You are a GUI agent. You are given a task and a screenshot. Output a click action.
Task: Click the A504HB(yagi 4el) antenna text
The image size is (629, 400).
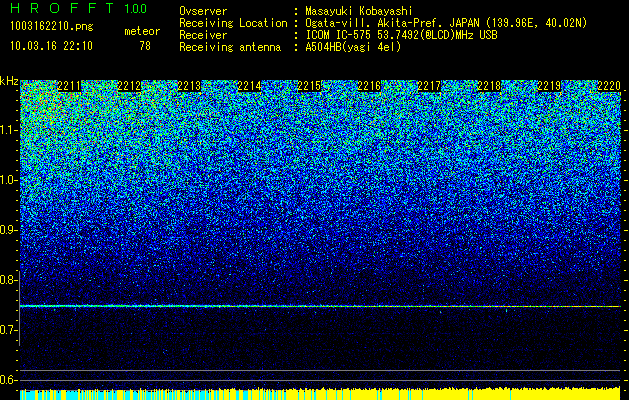click(x=353, y=47)
